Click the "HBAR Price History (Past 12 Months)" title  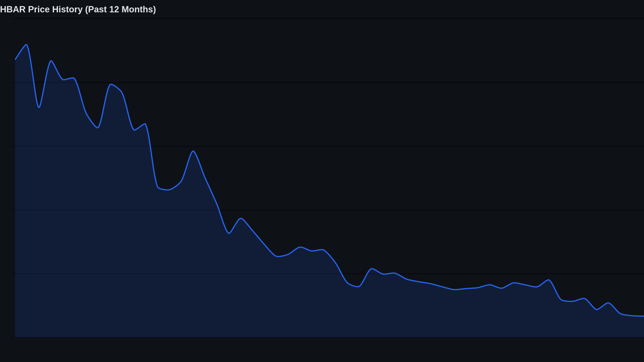click(x=78, y=9)
